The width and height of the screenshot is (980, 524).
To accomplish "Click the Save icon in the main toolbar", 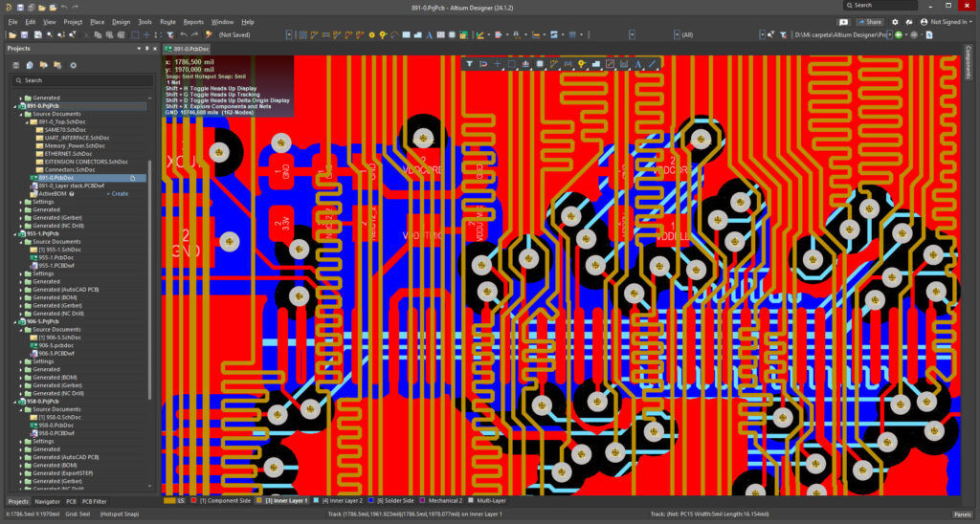I will tap(20, 8).
